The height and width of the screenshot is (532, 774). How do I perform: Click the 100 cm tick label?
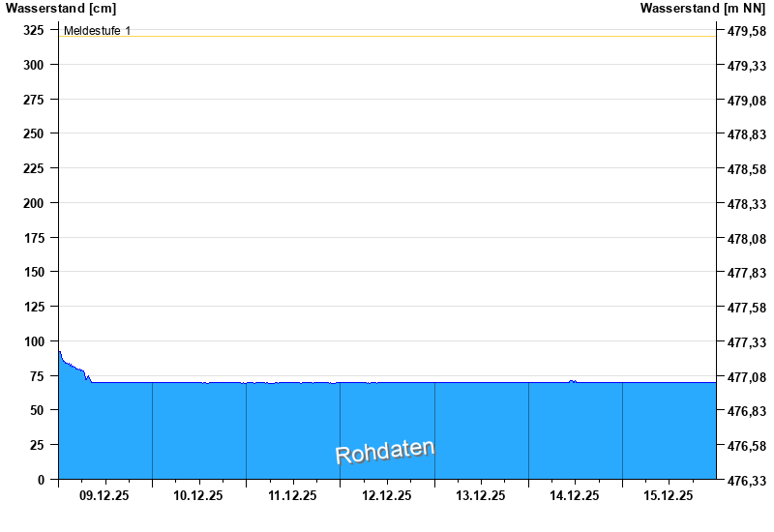click(x=33, y=341)
